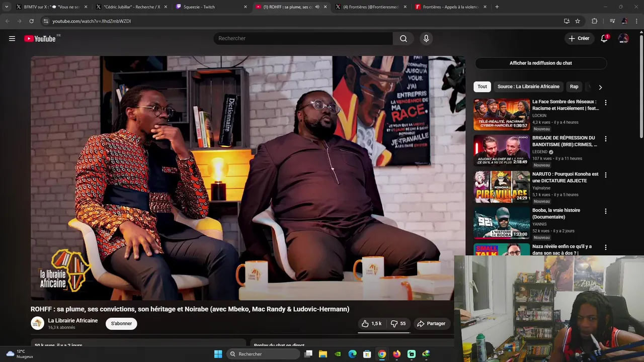Screen dimensions: 644x362
Task: Open the notifications bell
Action: [x=604, y=39]
